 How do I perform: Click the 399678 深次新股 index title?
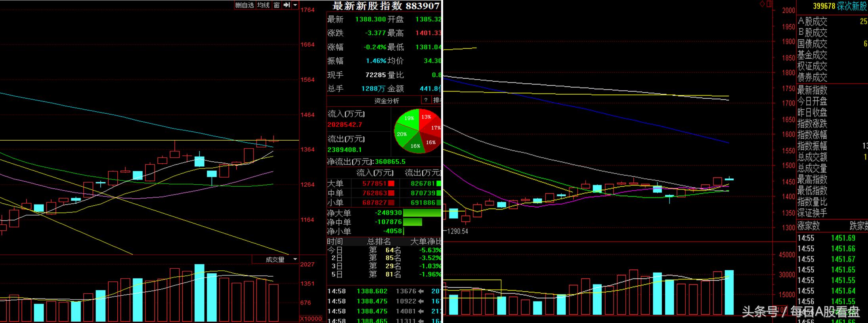[x=839, y=6]
